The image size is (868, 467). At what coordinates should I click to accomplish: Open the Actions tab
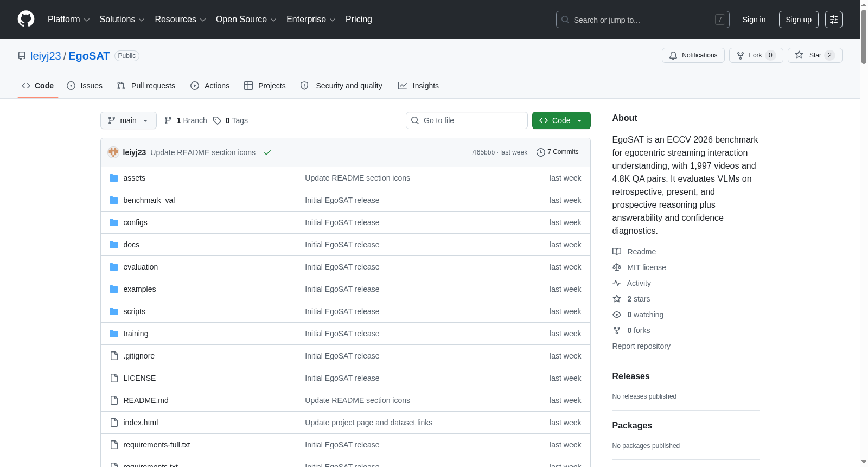(x=210, y=86)
